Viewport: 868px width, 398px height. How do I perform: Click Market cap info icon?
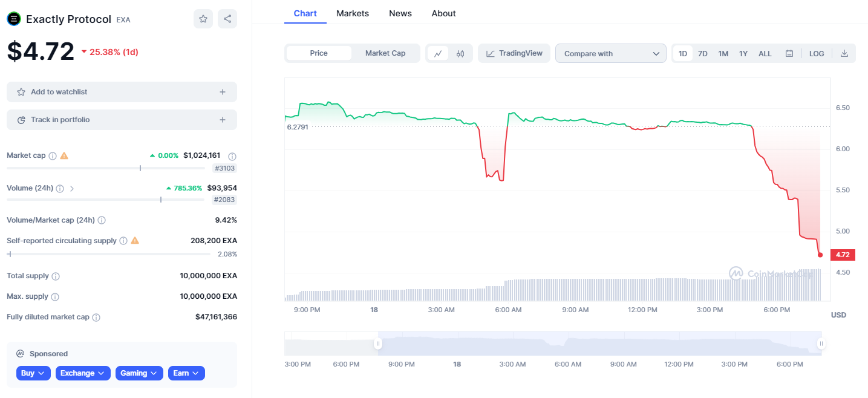point(53,156)
